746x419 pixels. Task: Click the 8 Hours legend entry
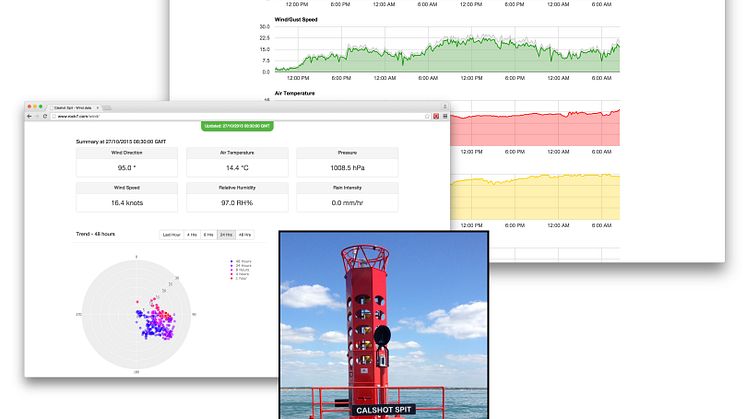click(x=240, y=270)
